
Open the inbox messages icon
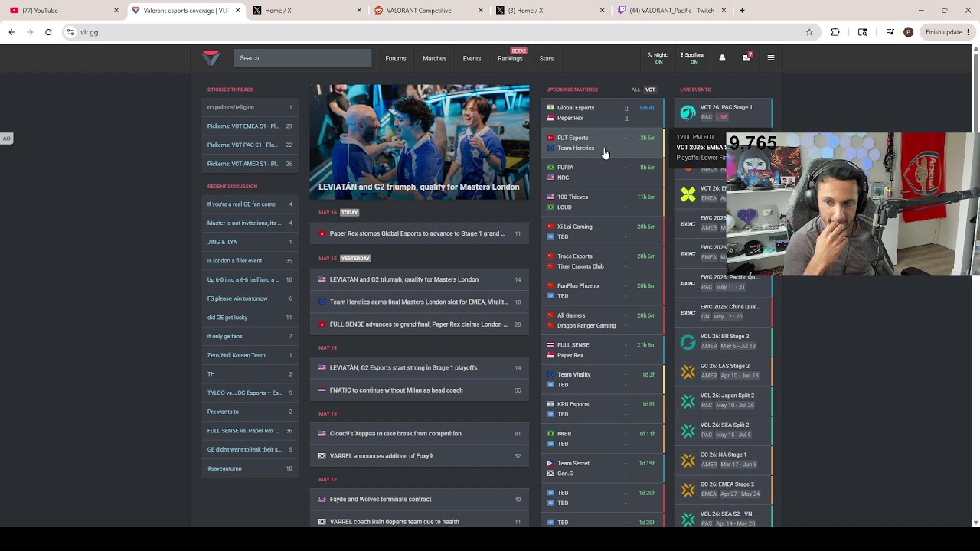coord(746,58)
